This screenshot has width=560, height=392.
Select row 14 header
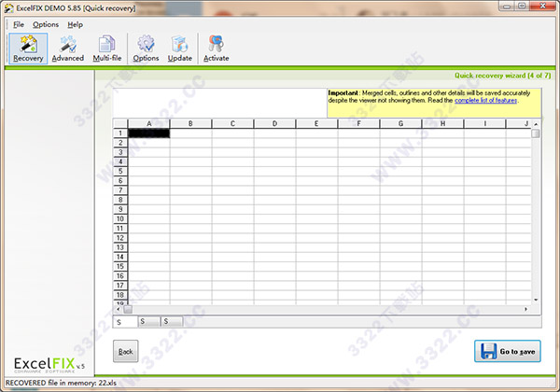click(x=120, y=257)
